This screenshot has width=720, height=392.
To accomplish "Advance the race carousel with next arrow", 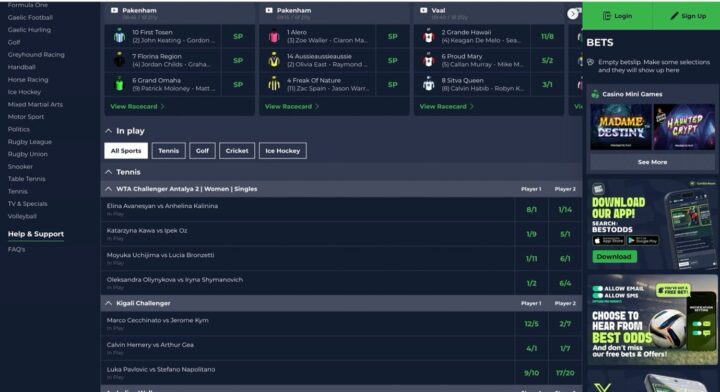I will point(573,14).
